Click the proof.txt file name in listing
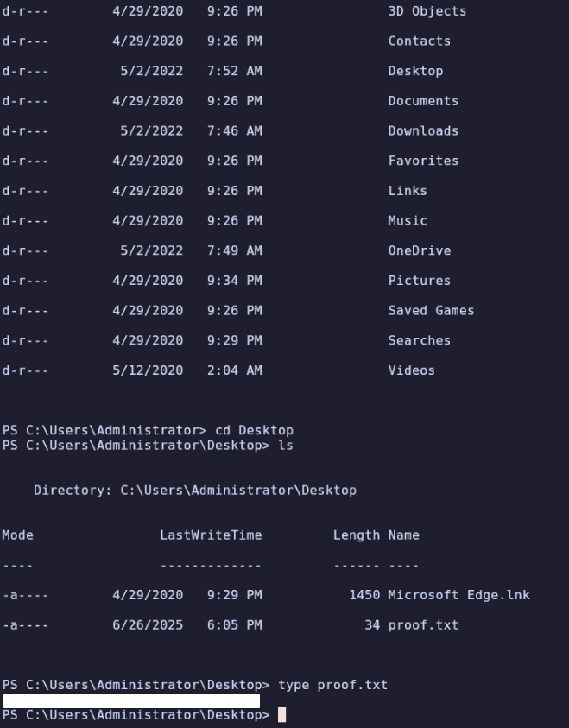 (x=423, y=625)
